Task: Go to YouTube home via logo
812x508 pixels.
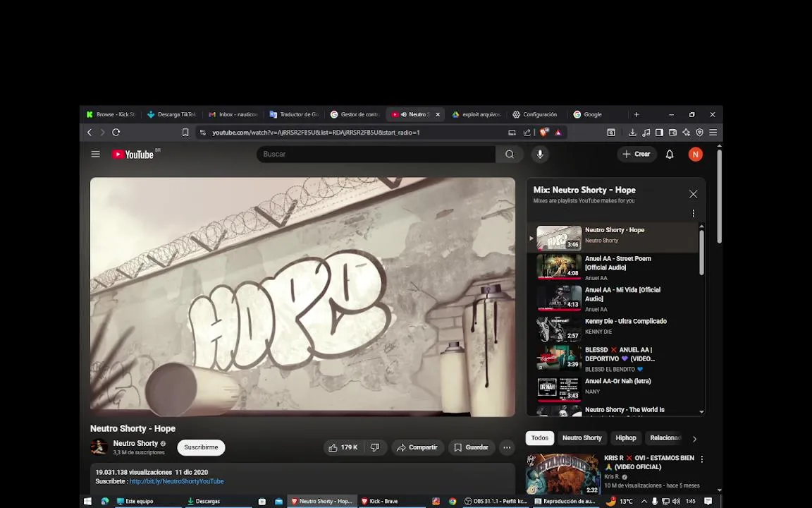Action: point(133,155)
